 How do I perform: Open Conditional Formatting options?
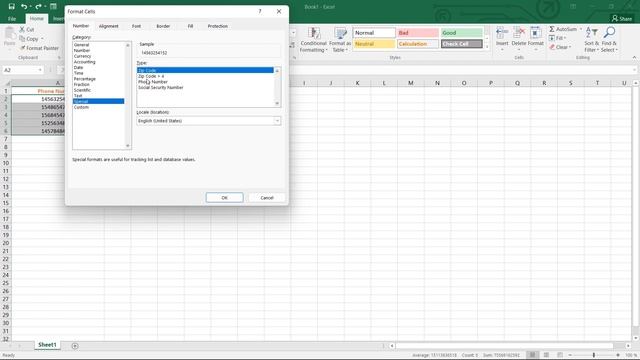(313, 40)
